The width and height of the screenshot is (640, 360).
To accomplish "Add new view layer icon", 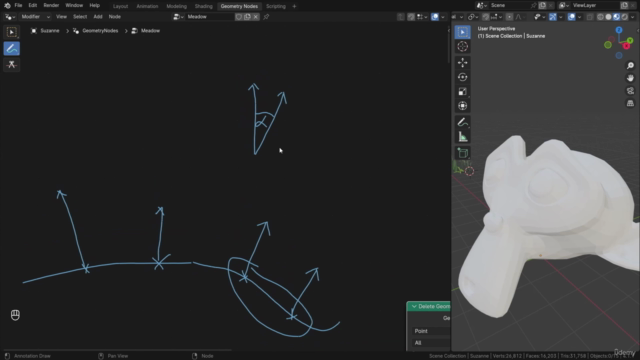I will (x=624, y=5).
